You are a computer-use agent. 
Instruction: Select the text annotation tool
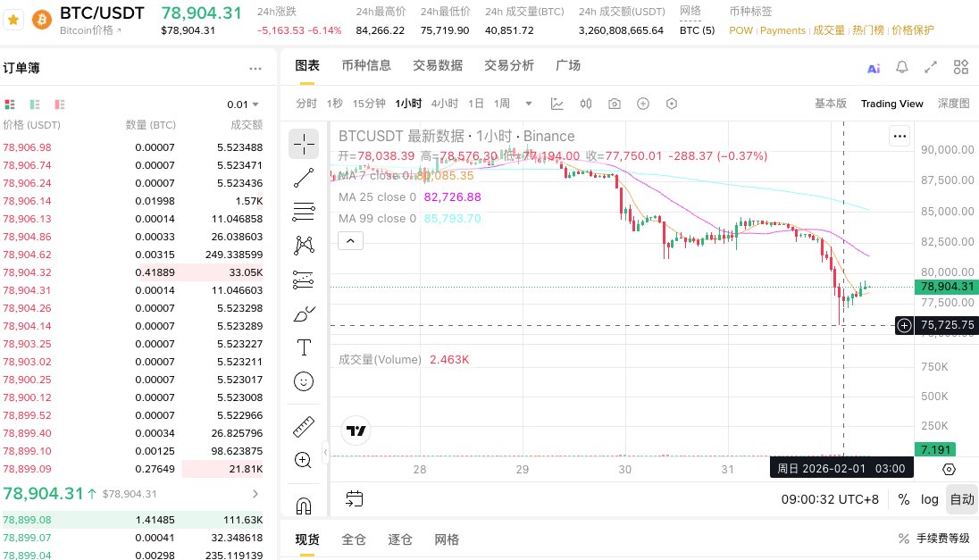(x=304, y=347)
